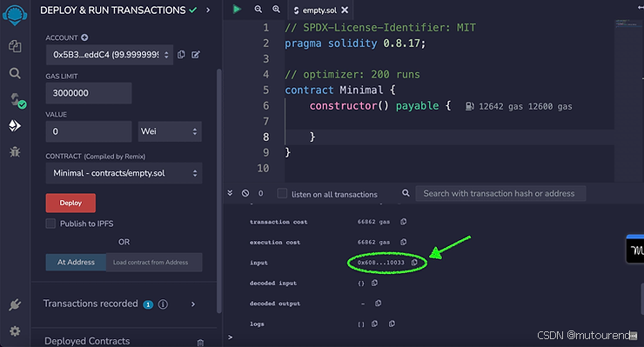Screen dimensions: 644x347
Task: Open the Search in files panel
Action: coord(15,73)
